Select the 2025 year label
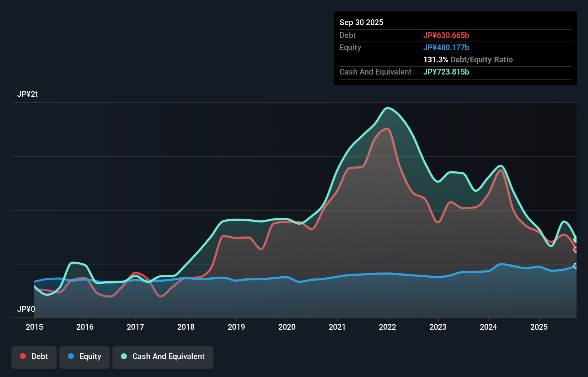This screenshot has height=377, width=588. click(x=539, y=327)
